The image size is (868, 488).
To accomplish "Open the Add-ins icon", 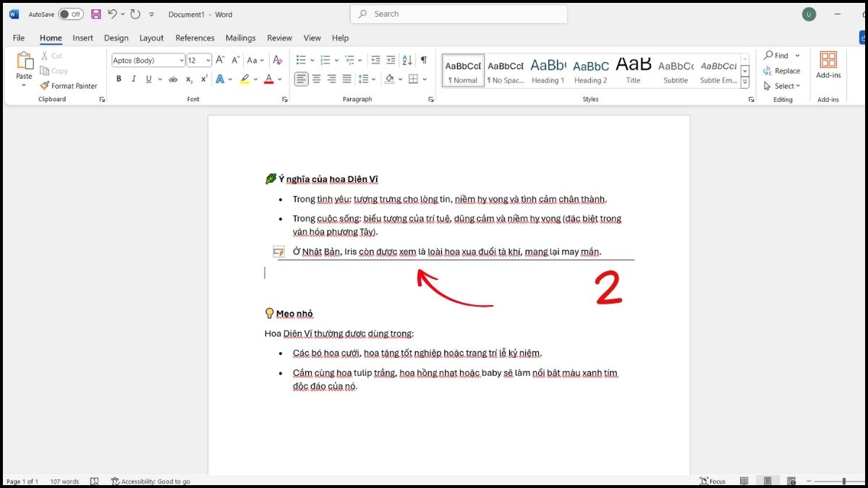I will click(x=828, y=64).
